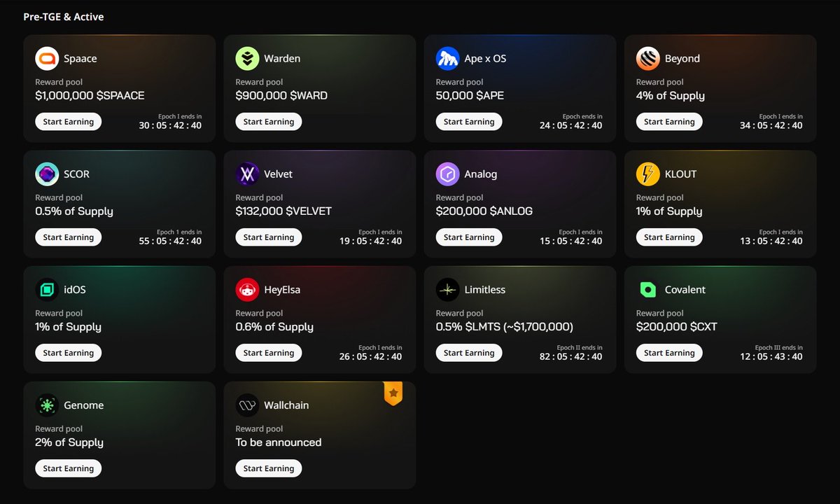This screenshot has width=840, height=504.
Task: Click the Spaace project logo icon
Action: pyautogui.click(x=47, y=59)
